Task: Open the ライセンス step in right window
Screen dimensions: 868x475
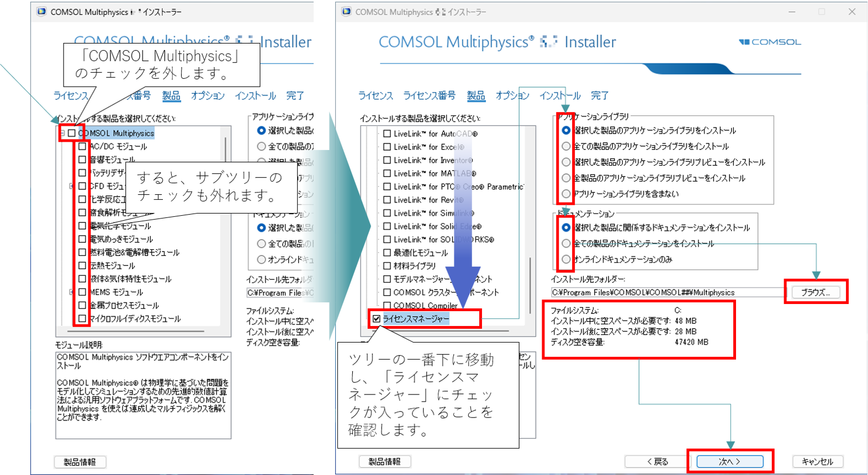Action: (x=375, y=95)
